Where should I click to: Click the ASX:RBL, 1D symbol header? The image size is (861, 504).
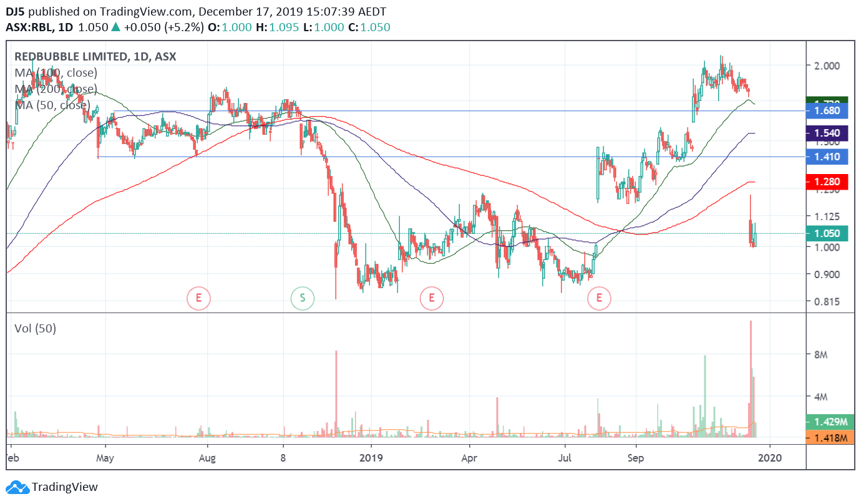[40, 27]
